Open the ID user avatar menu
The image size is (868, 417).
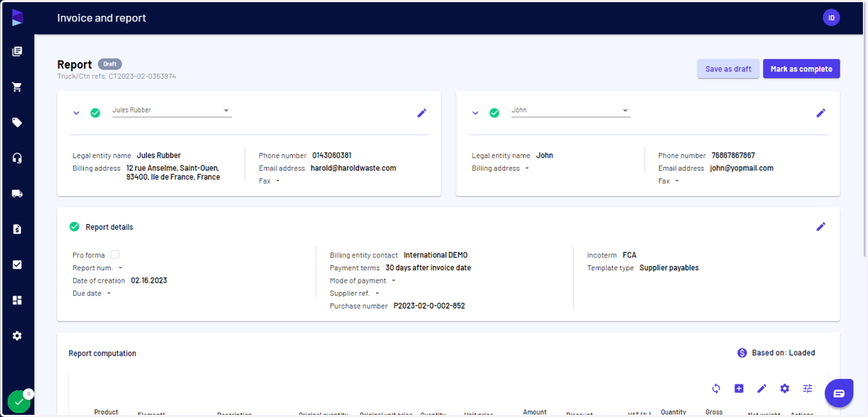point(831,17)
